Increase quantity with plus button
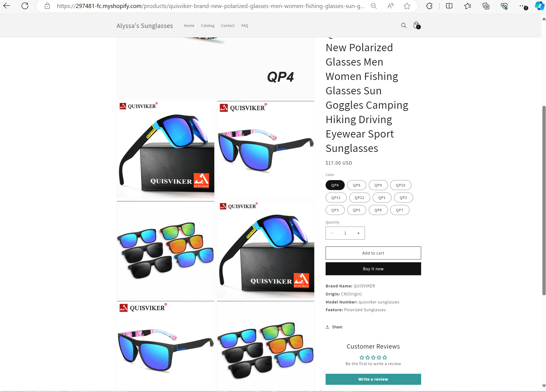The height and width of the screenshot is (392, 546). 358,233
